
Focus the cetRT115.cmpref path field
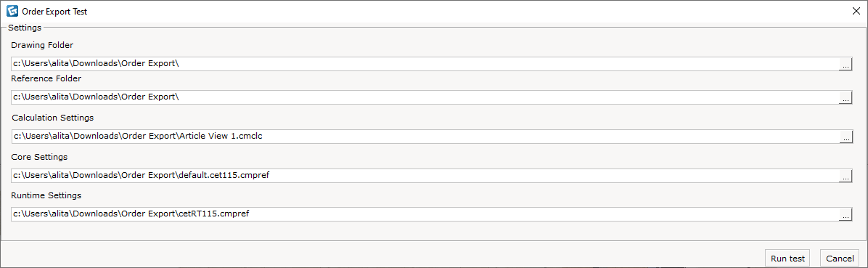tap(425, 214)
